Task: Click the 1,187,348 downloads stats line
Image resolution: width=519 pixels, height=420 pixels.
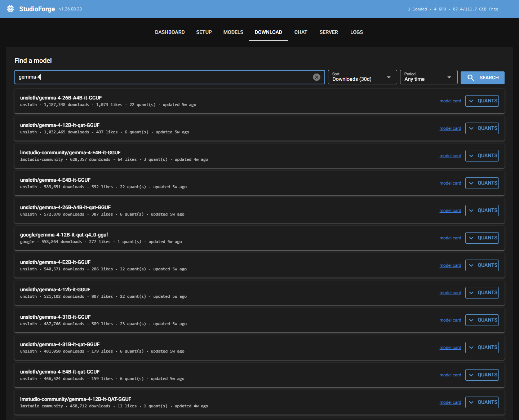Action: click(x=108, y=105)
